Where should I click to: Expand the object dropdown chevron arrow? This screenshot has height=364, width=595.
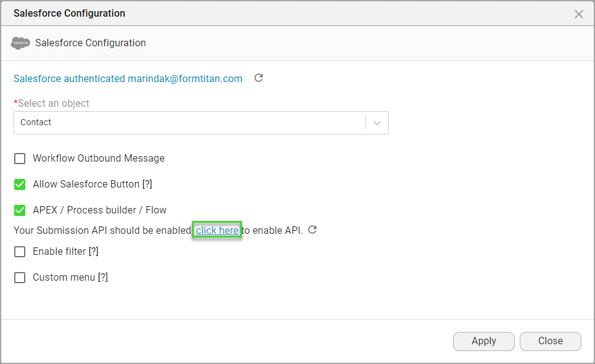377,123
